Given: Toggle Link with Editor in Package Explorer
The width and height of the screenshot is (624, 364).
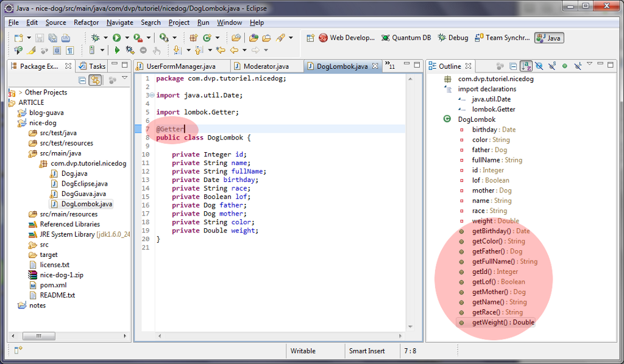Looking at the screenshot, I should [95, 80].
